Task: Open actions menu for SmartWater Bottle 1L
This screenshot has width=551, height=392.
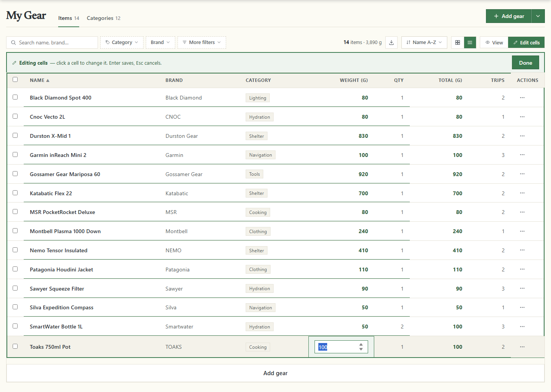Action: pos(522,327)
